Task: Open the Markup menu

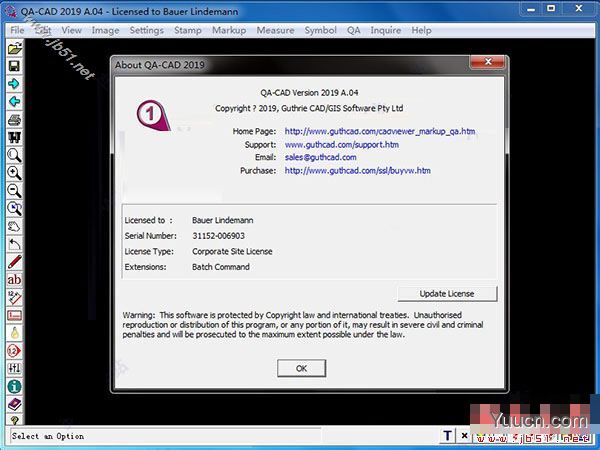Action: (229, 30)
